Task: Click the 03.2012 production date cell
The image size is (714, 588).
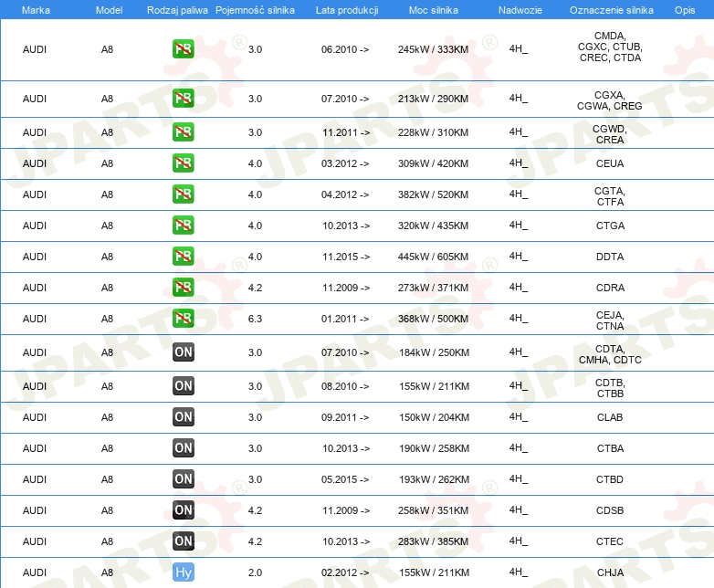Action: click(345, 163)
